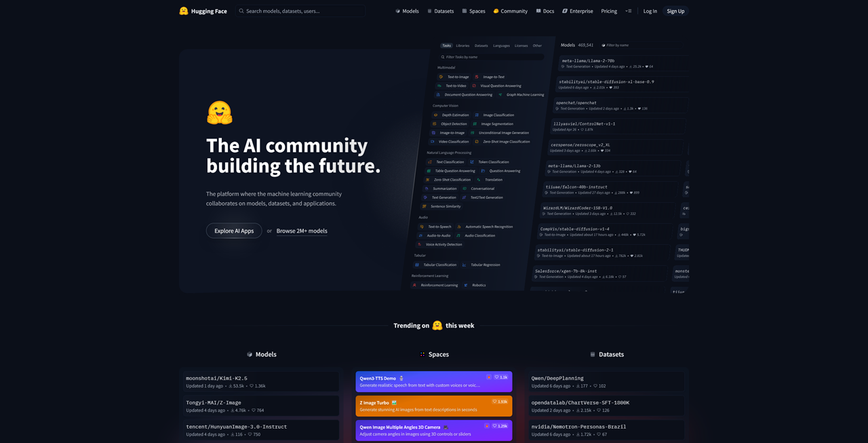The image size is (868, 443).
Task: Click the Text-to-Video task icon
Action: coord(439,85)
